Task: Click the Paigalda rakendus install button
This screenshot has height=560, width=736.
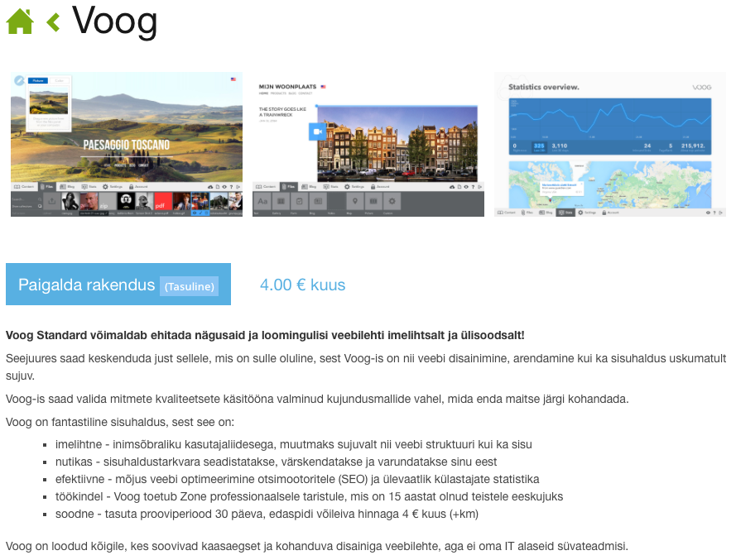Action: click(x=118, y=285)
